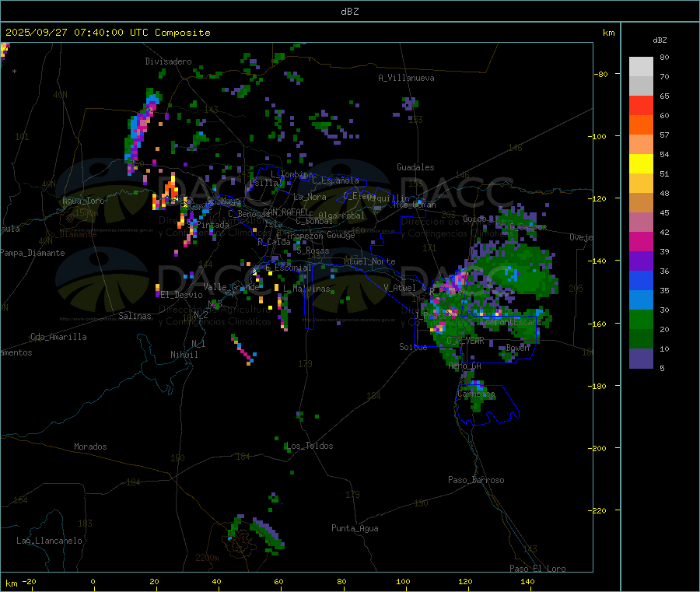Click the A_Villanueva map label

[x=406, y=78]
